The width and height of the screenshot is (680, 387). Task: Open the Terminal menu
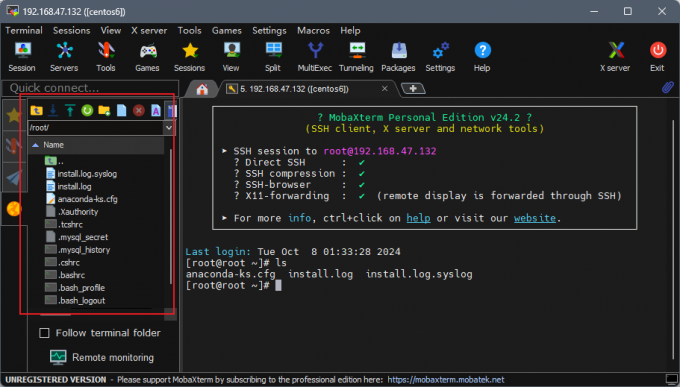pyautogui.click(x=24, y=30)
